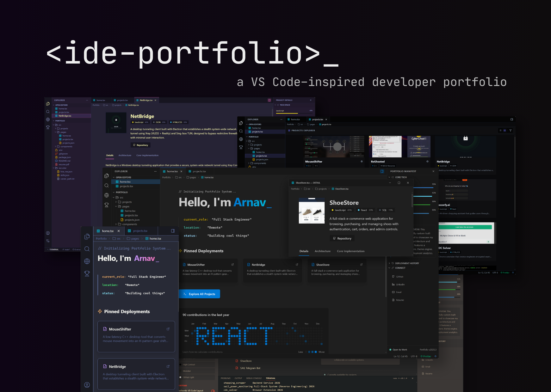The height and width of the screenshot is (392, 551).
Task: Open the Architecture tab under the NetBridge heading
Action: (x=125, y=155)
